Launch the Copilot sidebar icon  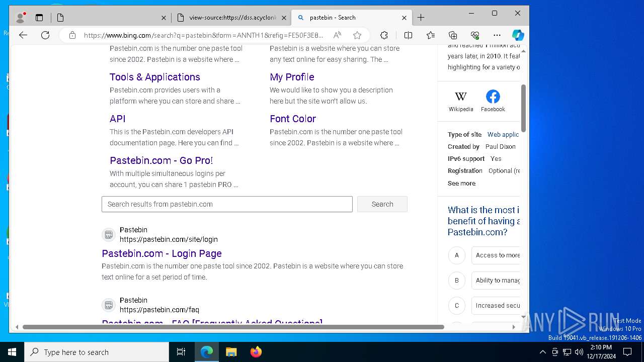tap(518, 35)
